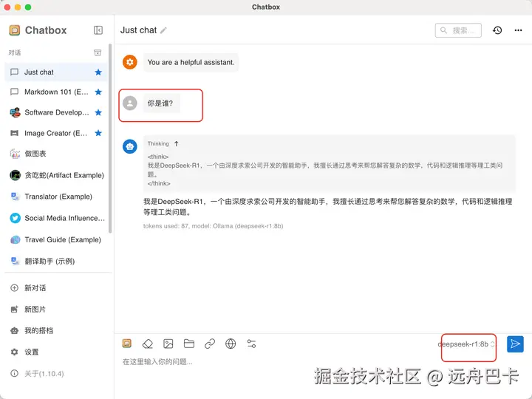The image size is (532, 399).
Task: Unstar the Image Creator conversation
Action: click(98, 133)
